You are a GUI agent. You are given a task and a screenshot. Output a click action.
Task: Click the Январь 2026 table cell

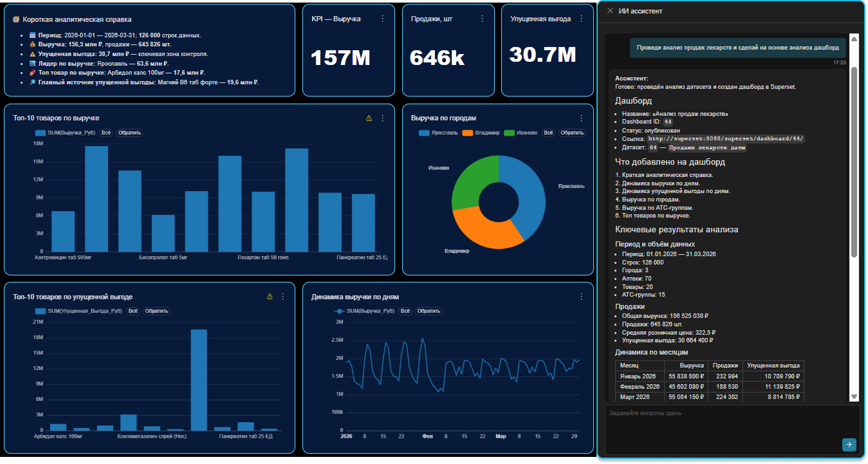pos(640,376)
